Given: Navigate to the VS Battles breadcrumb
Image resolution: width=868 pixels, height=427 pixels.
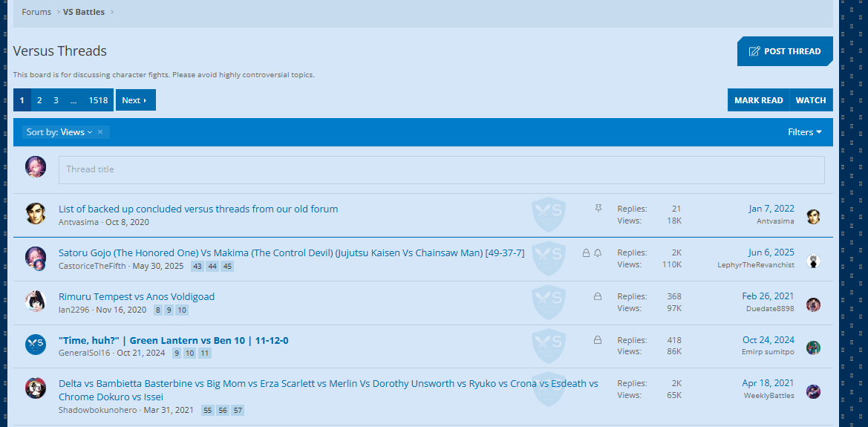Looking at the screenshot, I should click(x=84, y=12).
